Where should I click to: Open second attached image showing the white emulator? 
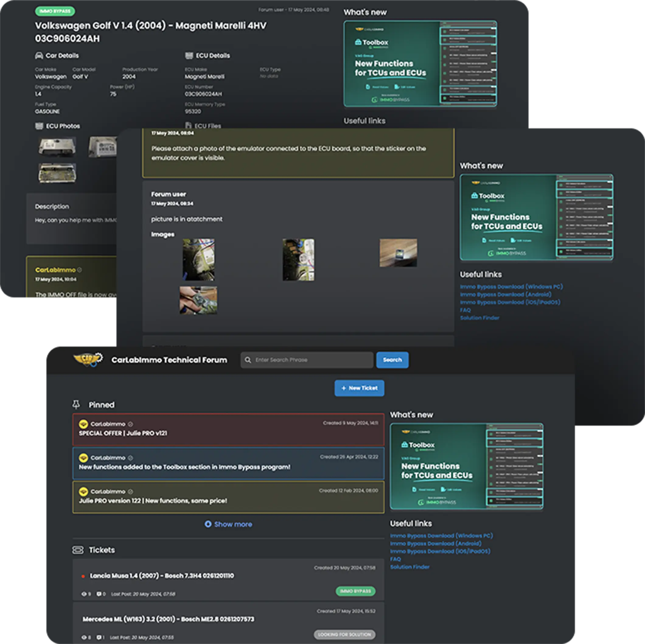(x=298, y=259)
